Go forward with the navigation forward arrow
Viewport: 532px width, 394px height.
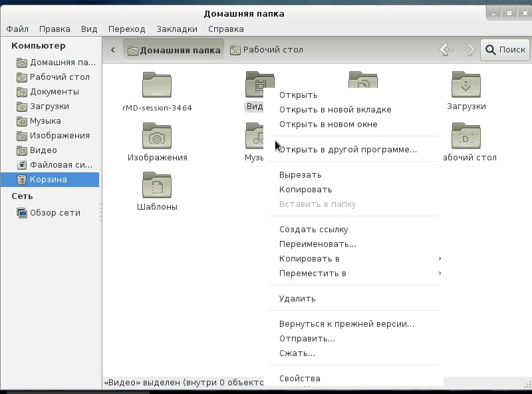tap(469, 50)
